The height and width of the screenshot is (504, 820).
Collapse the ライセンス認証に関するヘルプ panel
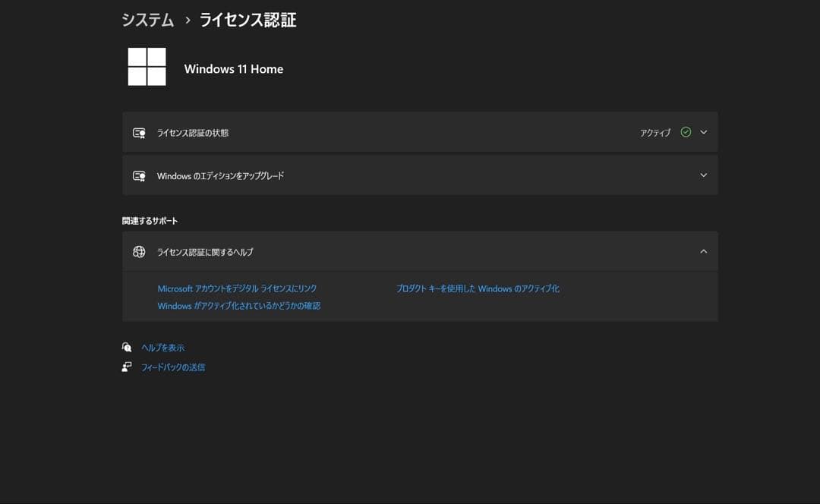703,250
